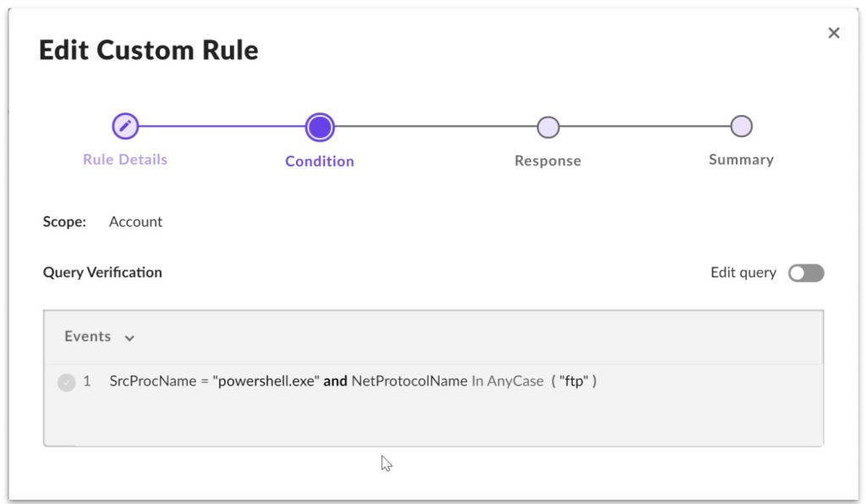
Task: Click the pencil icon on the Rule Details step
Action: click(x=124, y=125)
